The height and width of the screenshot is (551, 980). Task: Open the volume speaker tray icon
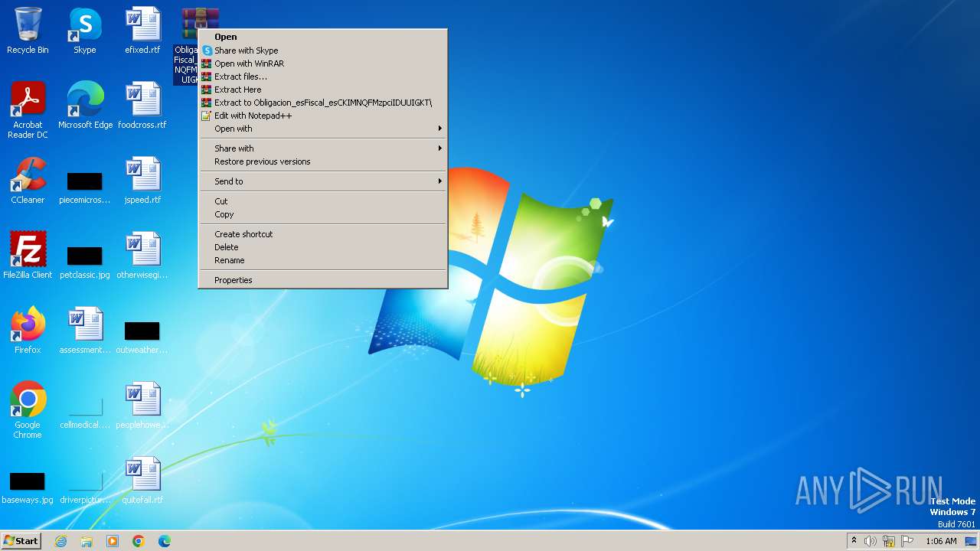click(x=871, y=541)
